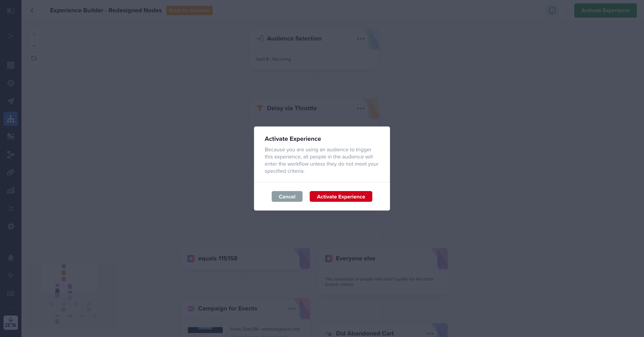This screenshot has width=644, height=337.
Task: Open notifications bell in sidebar
Action: tap(11, 258)
